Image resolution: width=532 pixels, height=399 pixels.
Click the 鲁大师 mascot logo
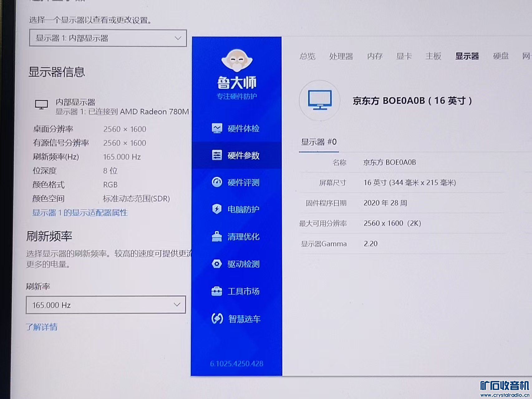[x=237, y=60]
